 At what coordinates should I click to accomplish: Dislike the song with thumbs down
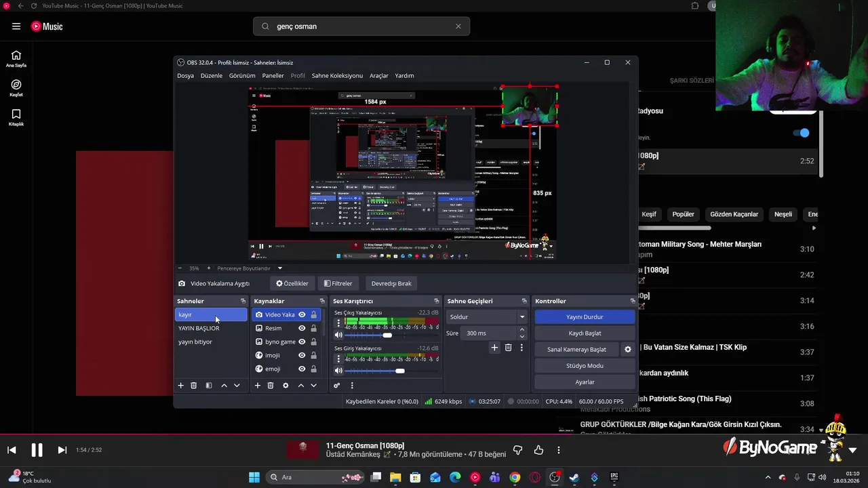click(x=517, y=450)
